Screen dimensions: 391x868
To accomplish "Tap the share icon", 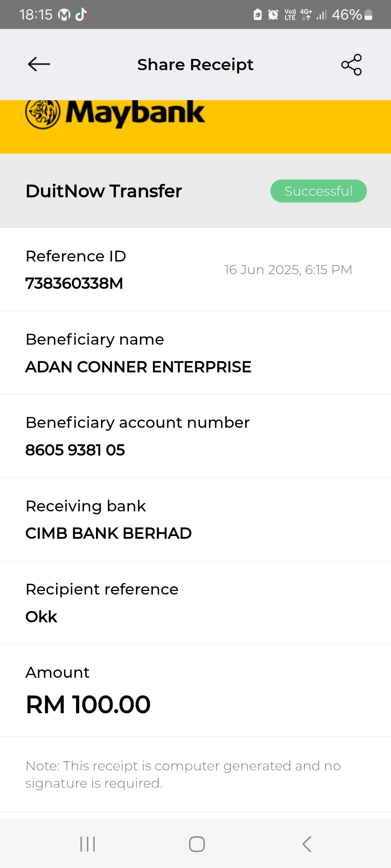I will [x=352, y=65].
